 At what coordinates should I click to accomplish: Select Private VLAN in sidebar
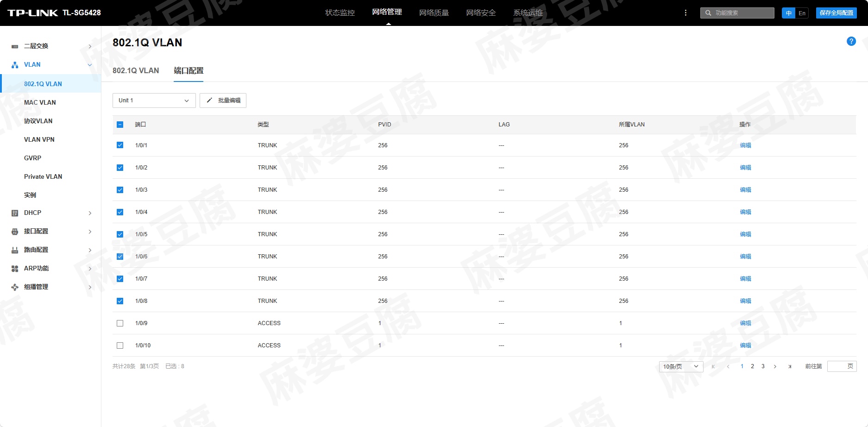point(43,176)
